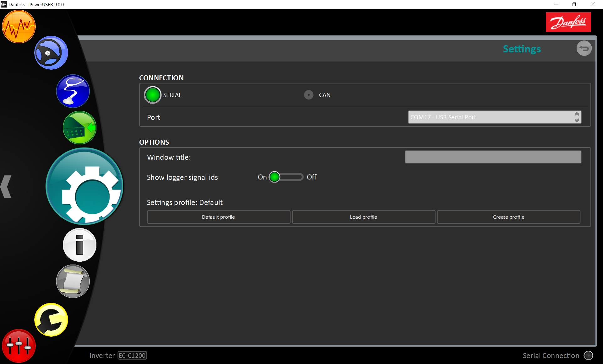The image size is (603, 364).
Task: Click the Create profile button
Action: (x=509, y=217)
